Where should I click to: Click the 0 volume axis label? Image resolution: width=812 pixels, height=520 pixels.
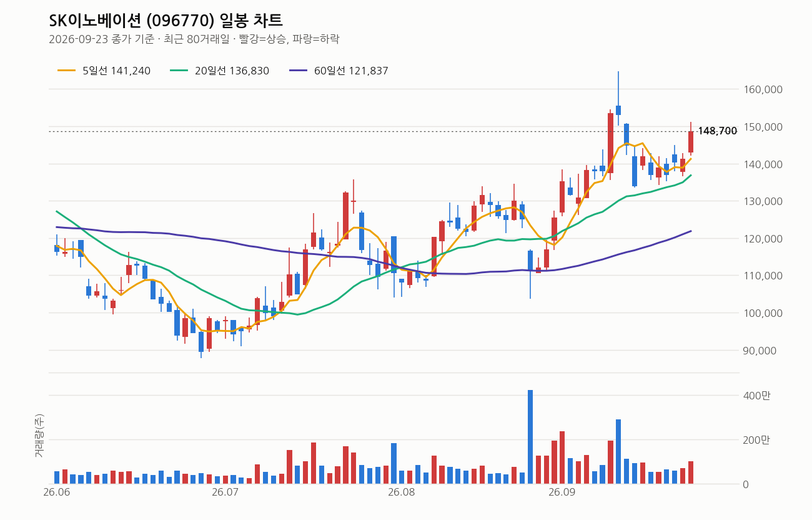(x=746, y=484)
